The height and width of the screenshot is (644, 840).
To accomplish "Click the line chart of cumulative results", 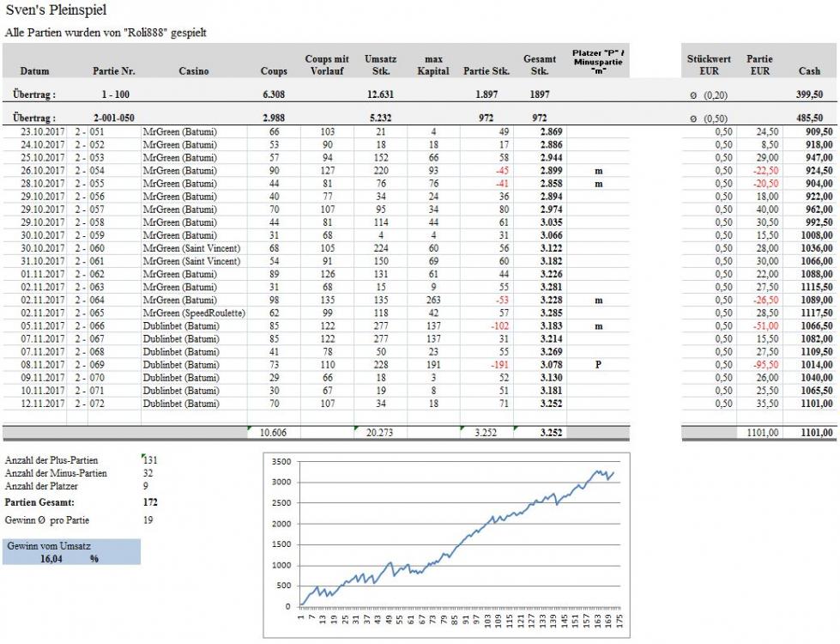I will coord(458,543).
